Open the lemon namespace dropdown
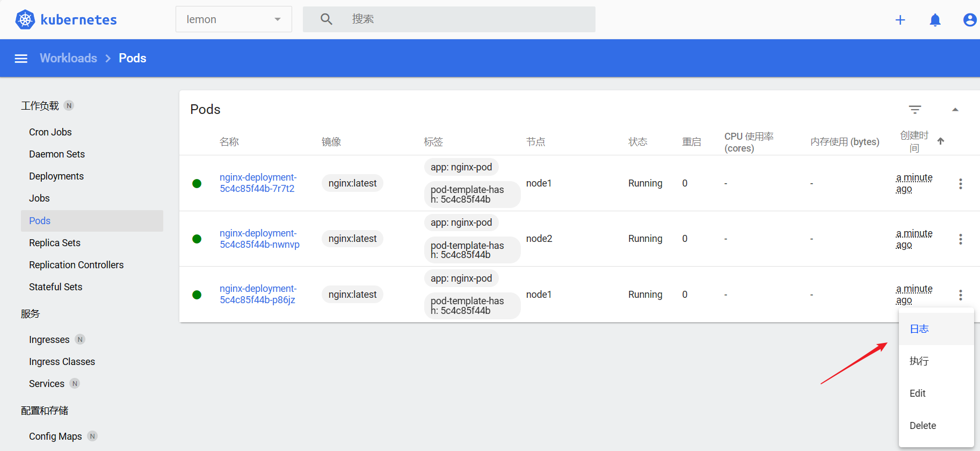 point(234,19)
